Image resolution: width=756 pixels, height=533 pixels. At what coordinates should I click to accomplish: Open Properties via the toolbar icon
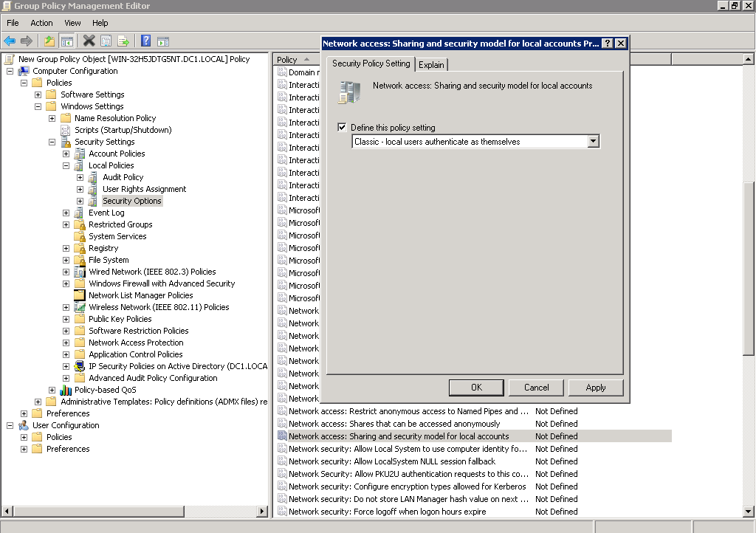[x=106, y=41]
